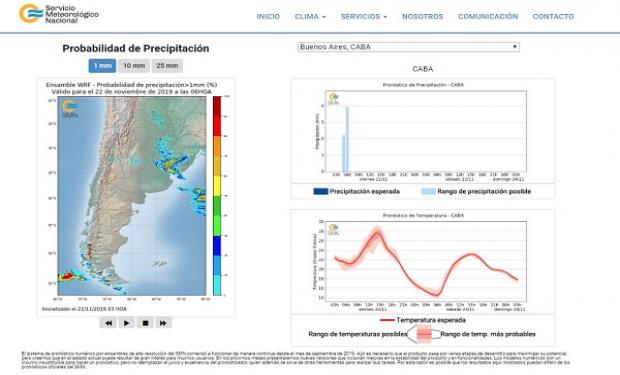620x375 pixels.
Task: Click the 'Rango de temperaturas posibles' label
Action: 358,334
